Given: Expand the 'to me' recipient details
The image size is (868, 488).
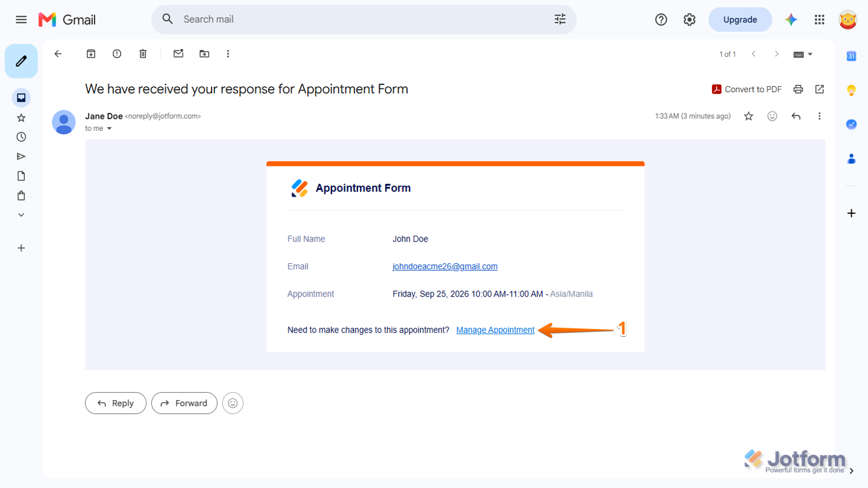Looking at the screenshot, I should pos(109,128).
